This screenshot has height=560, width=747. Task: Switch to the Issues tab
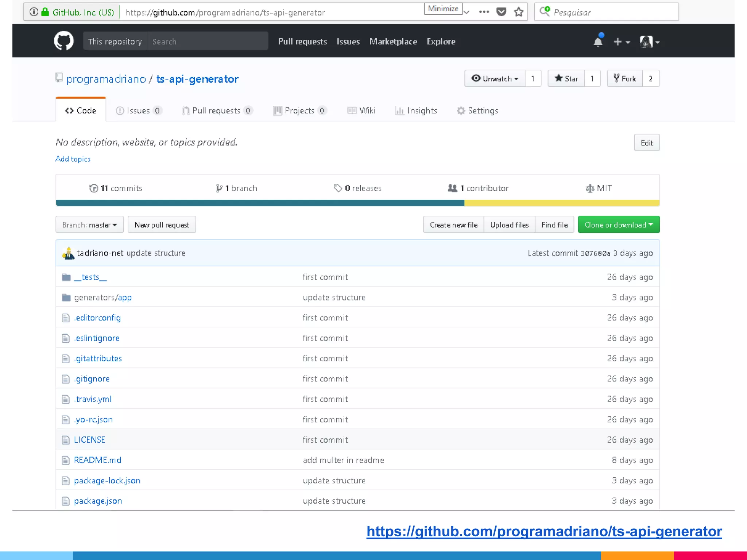[139, 110]
